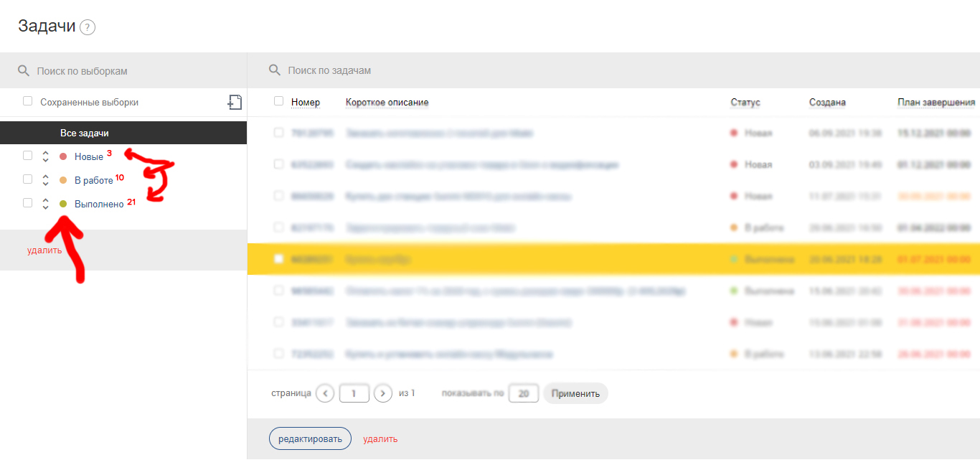Click the magnifier icon in the task search
This screenshot has height=465, width=980.
click(x=274, y=70)
